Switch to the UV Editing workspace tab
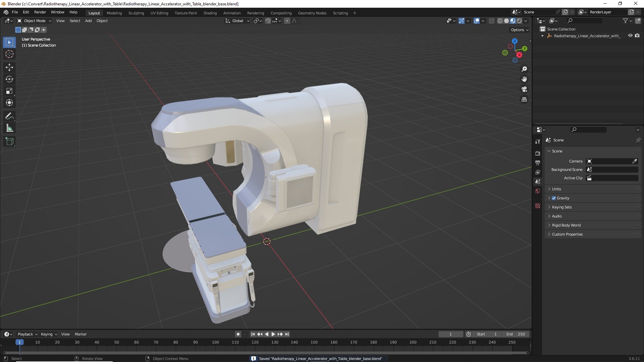Viewport: 644px width, 362px height. pyautogui.click(x=159, y=13)
